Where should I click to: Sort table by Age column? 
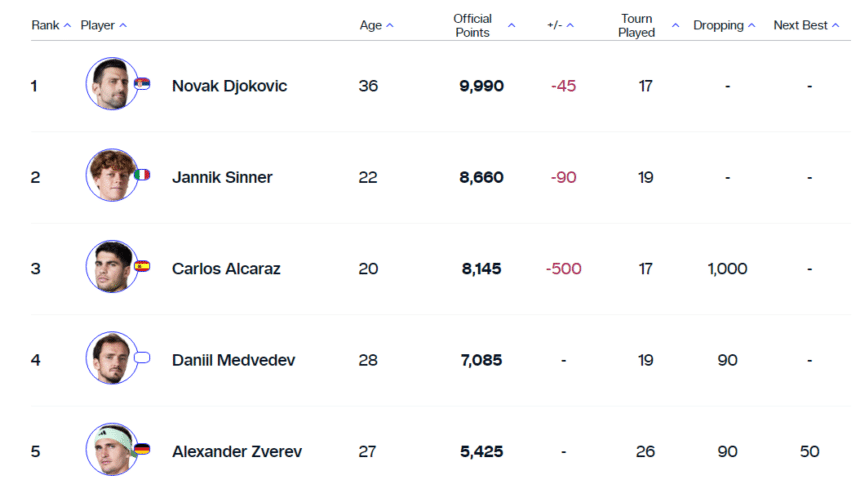tap(376, 25)
